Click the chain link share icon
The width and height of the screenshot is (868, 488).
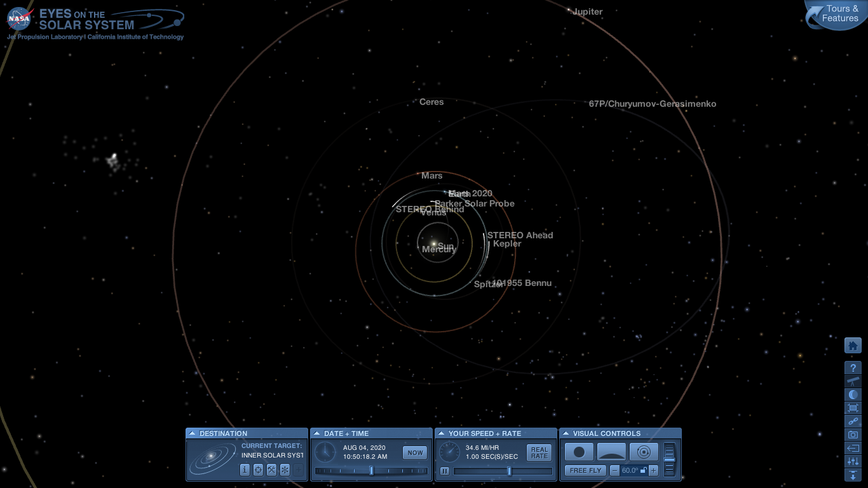point(853,421)
